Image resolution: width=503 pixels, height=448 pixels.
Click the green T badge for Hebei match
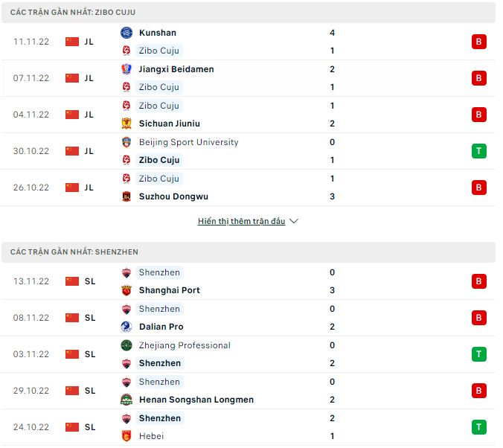click(x=479, y=427)
